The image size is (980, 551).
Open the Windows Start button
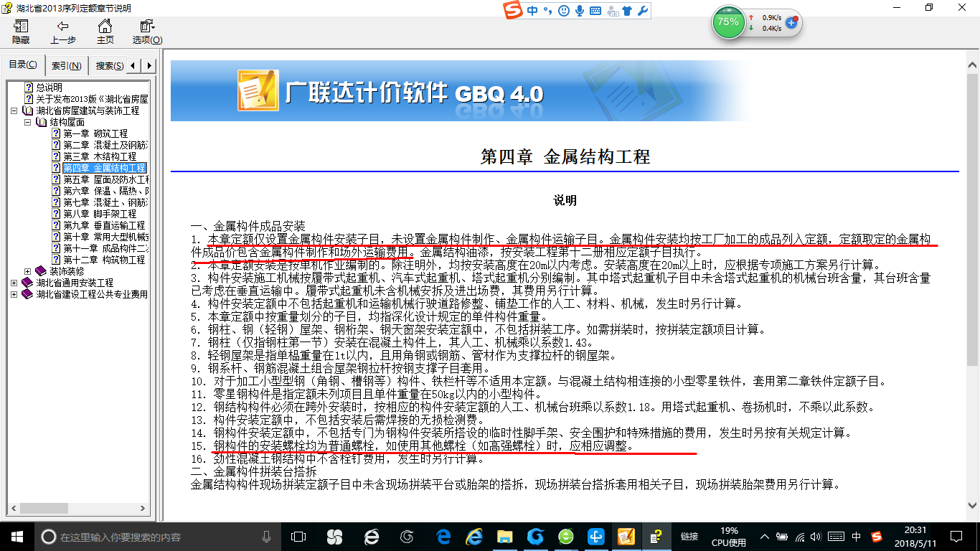coord(17,536)
